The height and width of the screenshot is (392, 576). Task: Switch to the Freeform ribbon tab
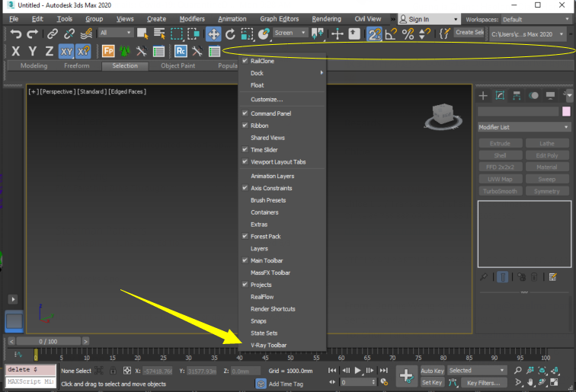click(76, 65)
